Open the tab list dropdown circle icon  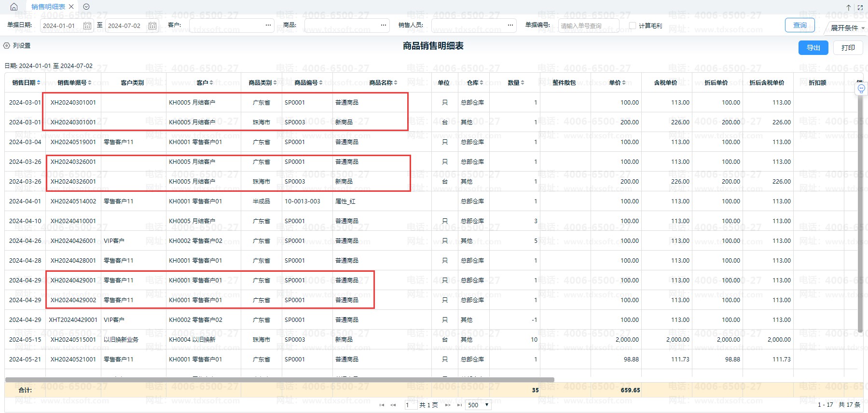(x=86, y=7)
